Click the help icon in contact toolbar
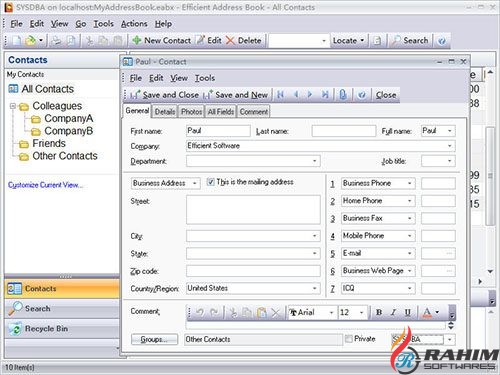Screen dimensions: 500x375 [x=362, y=95]
